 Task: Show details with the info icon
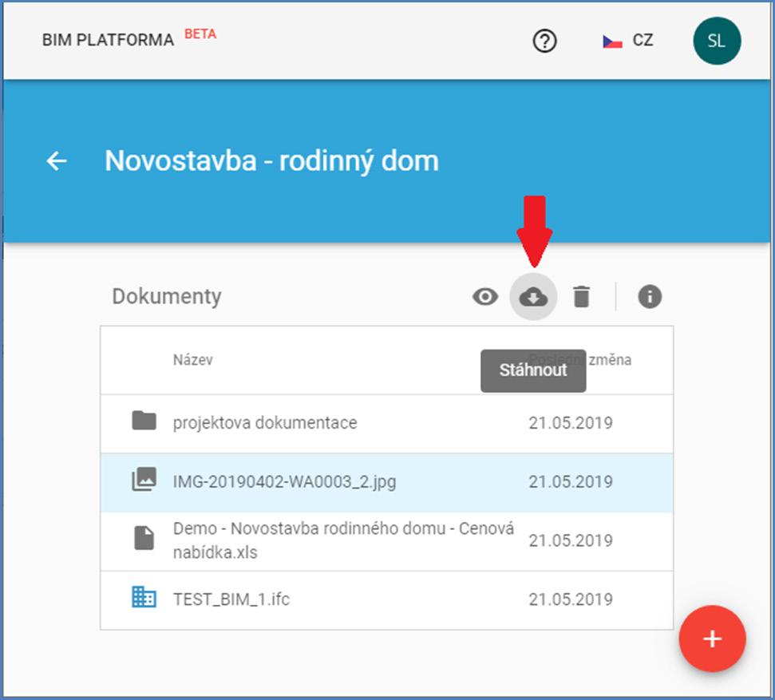click(650, 297)
